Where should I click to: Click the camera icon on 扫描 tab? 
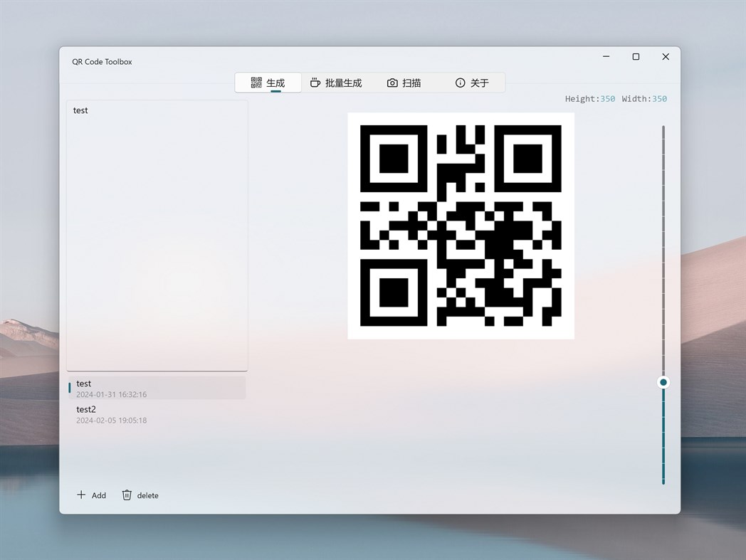(392, 83)
